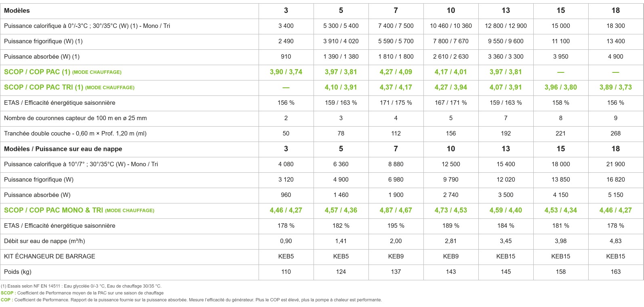Select the value 3,96 / 3,80

coord(561,87)
